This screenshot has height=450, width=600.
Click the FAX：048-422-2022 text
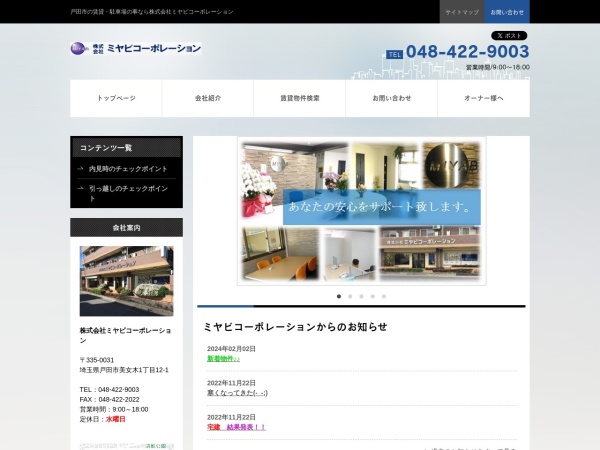[x=109, y=399]
